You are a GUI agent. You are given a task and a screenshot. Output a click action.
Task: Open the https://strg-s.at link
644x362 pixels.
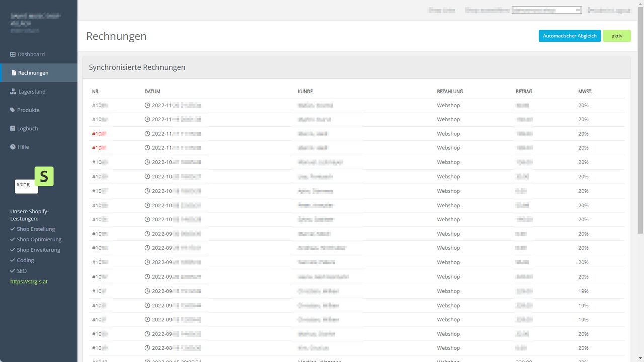click(x=29, y=281)
